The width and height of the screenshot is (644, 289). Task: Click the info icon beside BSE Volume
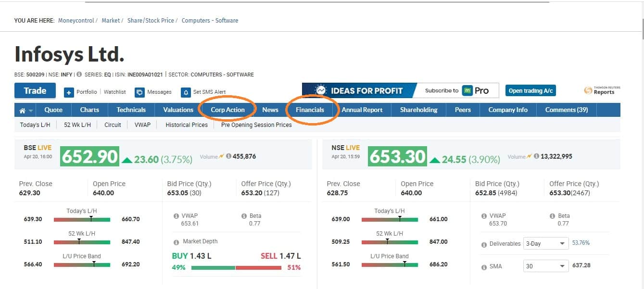(228, 156)
